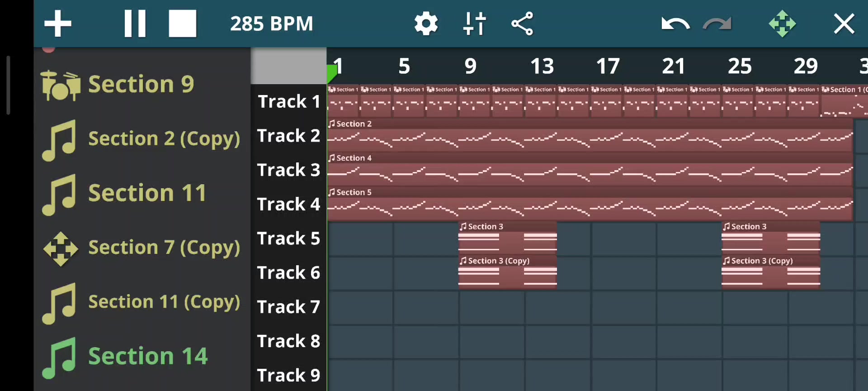The width and height of the screenshot is (868, 391).
Task: Select the Section 9 drum icon
Action: pos(61,85)
